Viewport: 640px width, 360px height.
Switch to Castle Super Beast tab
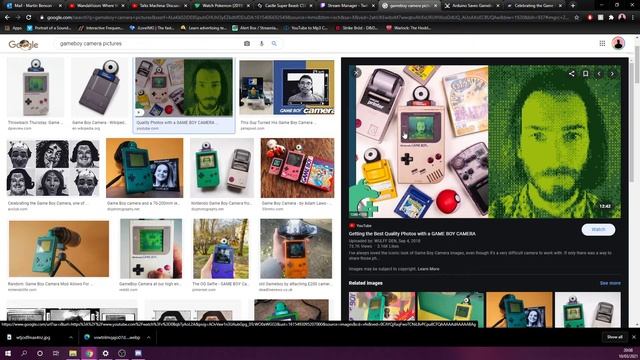[284, 6]
